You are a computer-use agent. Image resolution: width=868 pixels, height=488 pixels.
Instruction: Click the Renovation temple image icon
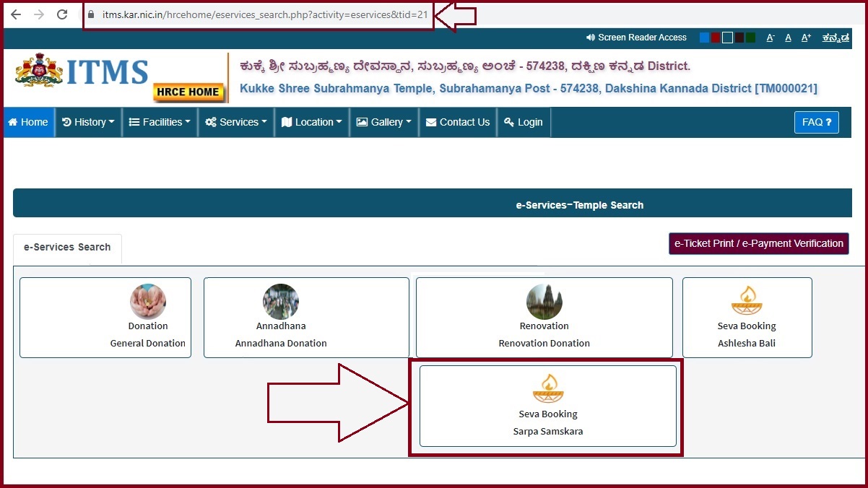[544, 302]
